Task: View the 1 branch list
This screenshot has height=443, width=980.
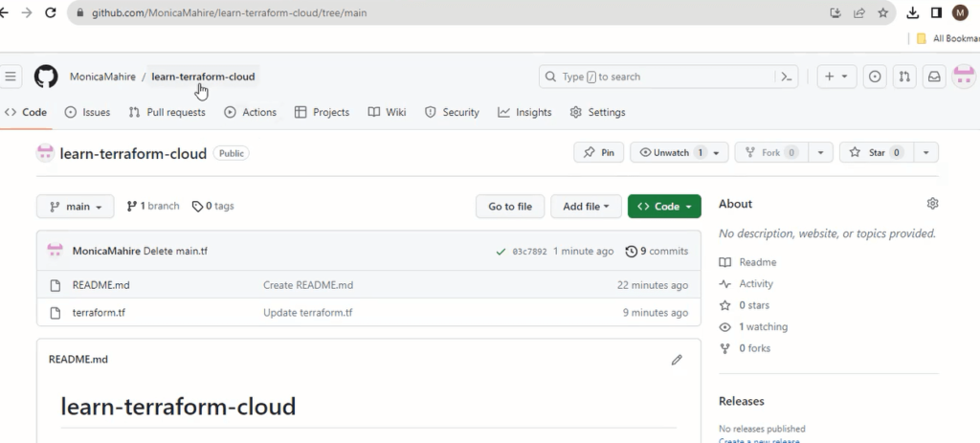Action: pyautogui.click(x=153, y=207)
